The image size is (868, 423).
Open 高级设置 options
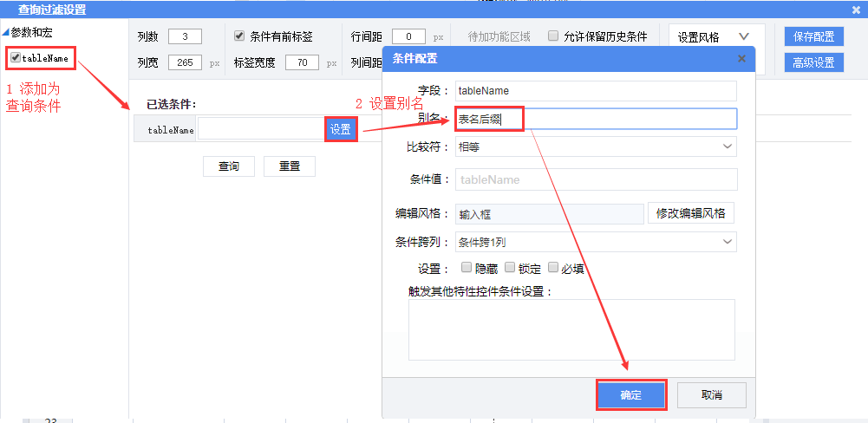pos(813,62)
